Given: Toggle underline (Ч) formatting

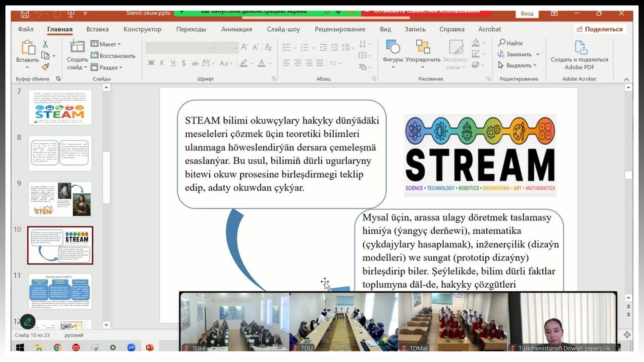Looking at the screenshot, I should pos(173,63).
